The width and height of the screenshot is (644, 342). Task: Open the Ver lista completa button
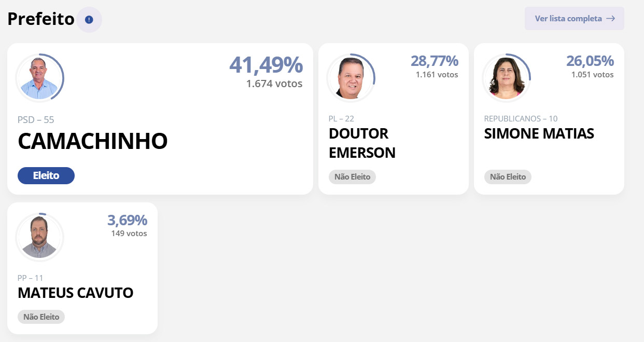coord(574,19)
